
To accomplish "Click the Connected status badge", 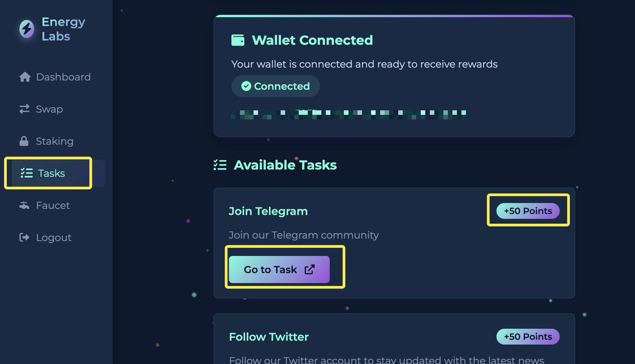I will (x=276, y=86).
